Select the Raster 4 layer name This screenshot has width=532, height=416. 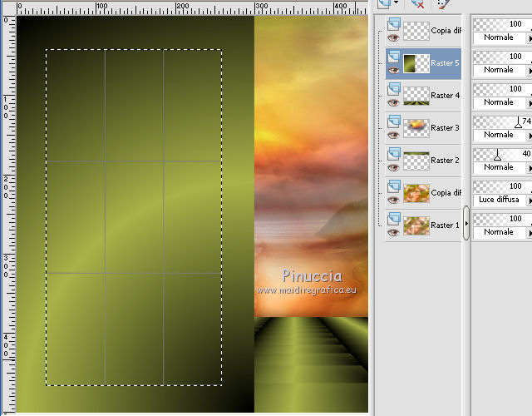coord(446,96)
